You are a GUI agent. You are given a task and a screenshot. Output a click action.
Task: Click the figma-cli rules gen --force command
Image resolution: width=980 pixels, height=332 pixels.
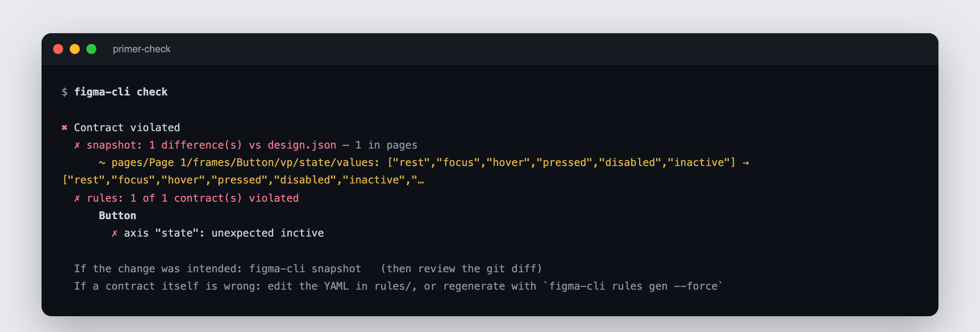click(633, 286)
